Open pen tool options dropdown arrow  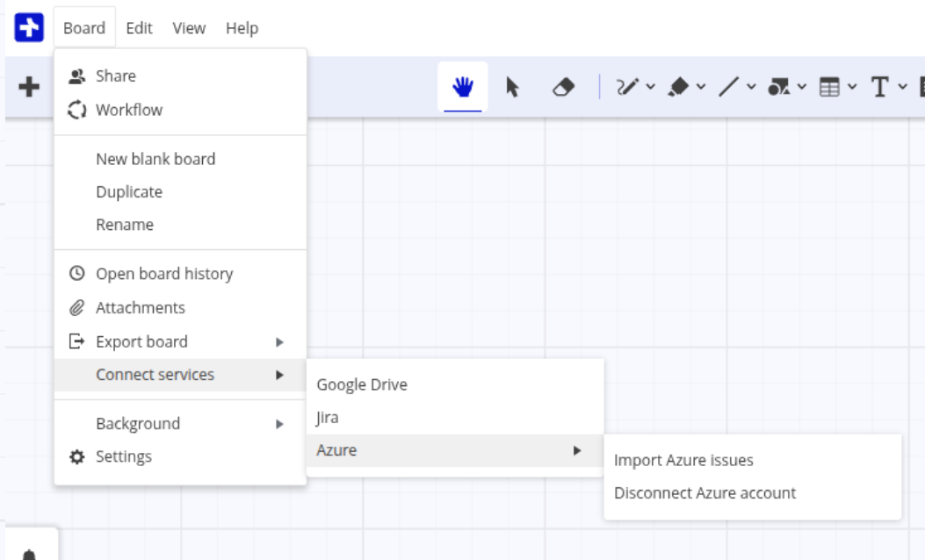pyautogui.click(x=650, y=87)
